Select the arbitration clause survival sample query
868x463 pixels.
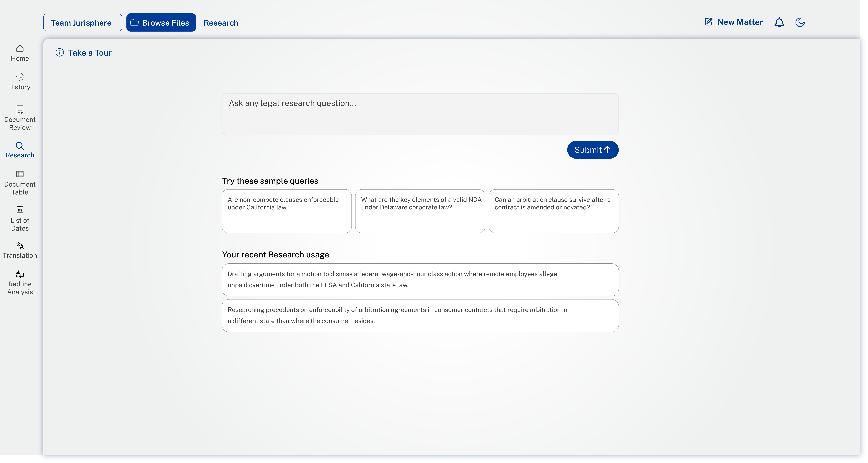pyautogui.click(x=553, y=211)
